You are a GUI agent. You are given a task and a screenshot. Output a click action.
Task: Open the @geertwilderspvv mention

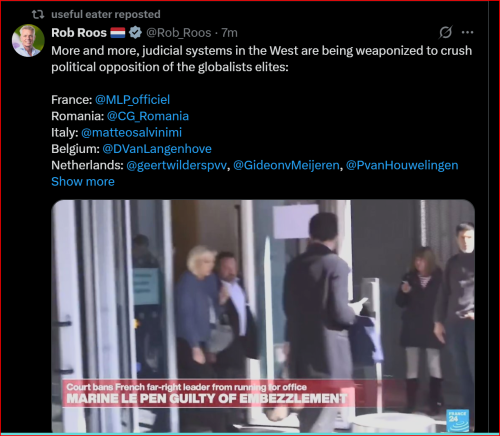177,165
